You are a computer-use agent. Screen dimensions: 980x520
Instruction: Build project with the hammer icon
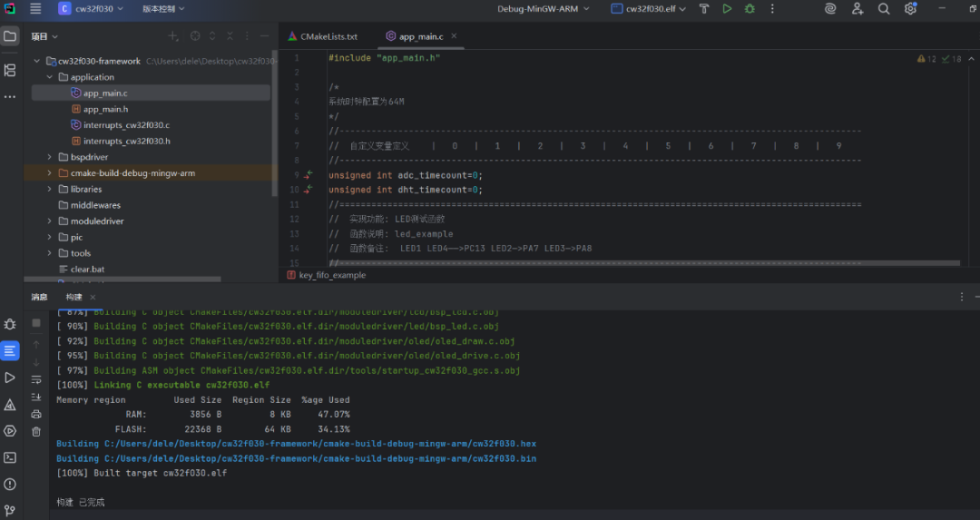(704, 9)
